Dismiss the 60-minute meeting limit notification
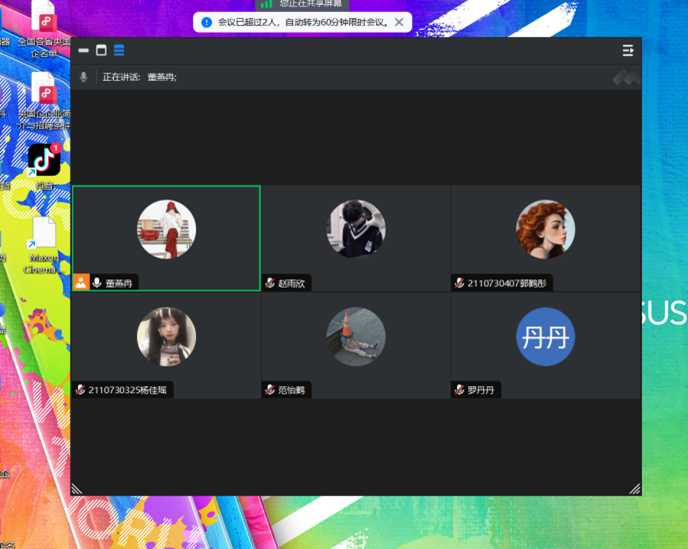Image resolution: width=688 pixels, height=549 pixels. [399, 22]
